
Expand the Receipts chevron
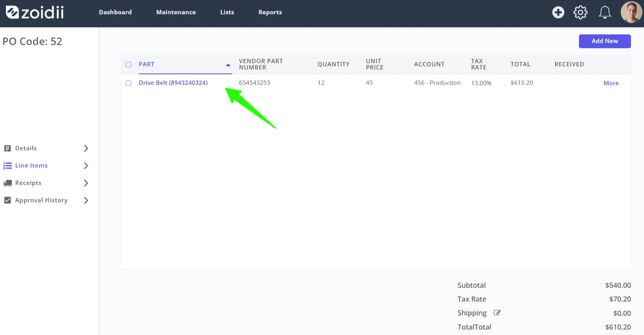click(86, 183)
